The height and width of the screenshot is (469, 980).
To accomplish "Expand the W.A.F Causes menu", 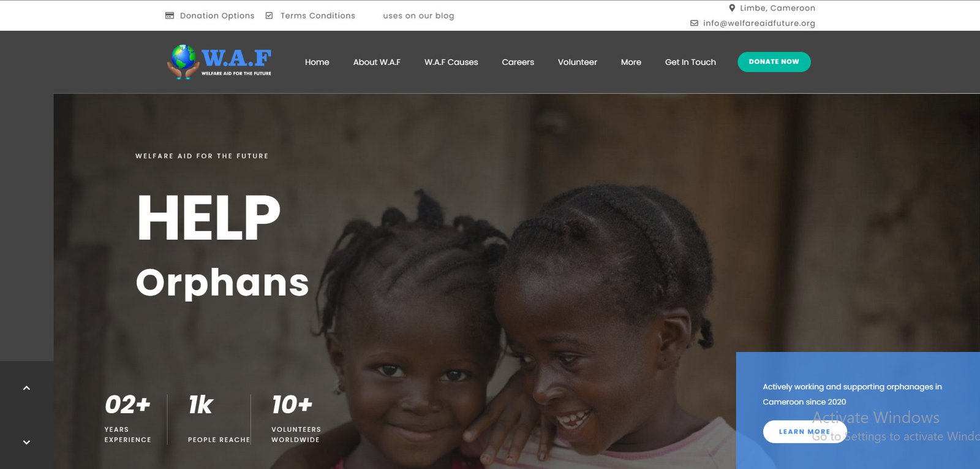I will point(451,62).
